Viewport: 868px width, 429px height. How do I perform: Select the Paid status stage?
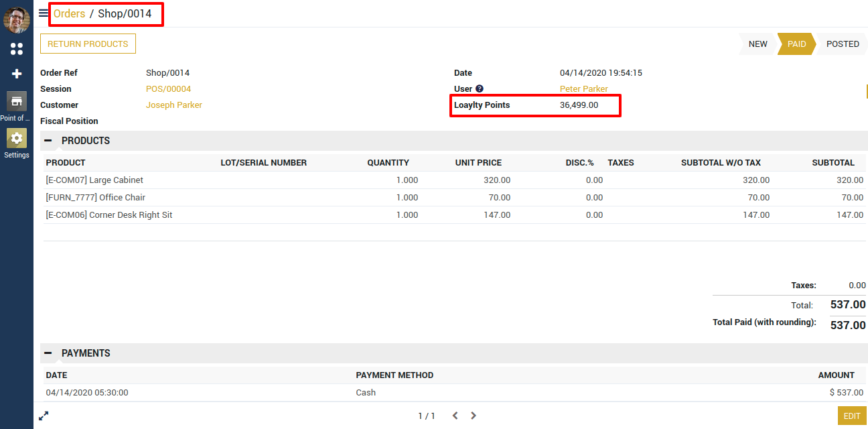796,44
